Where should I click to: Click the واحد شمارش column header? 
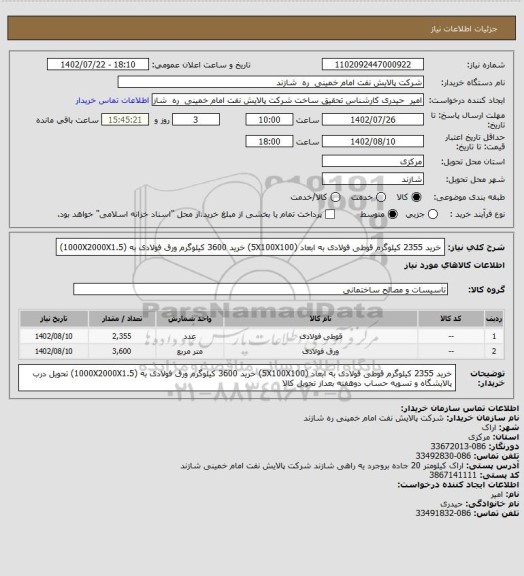(x=190, y=318)
